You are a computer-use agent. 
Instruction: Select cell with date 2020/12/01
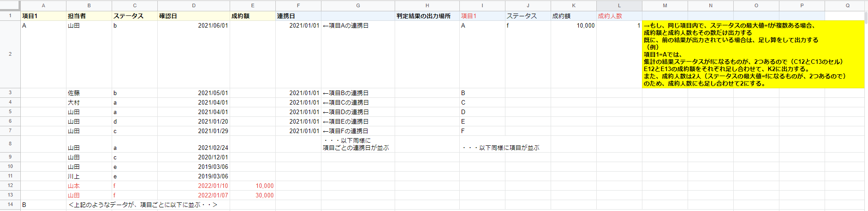(193, 157)
